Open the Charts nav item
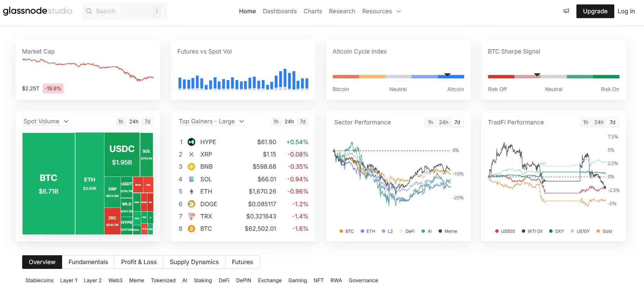This screenshot has width=644, height=290. (x=313, y=11)
